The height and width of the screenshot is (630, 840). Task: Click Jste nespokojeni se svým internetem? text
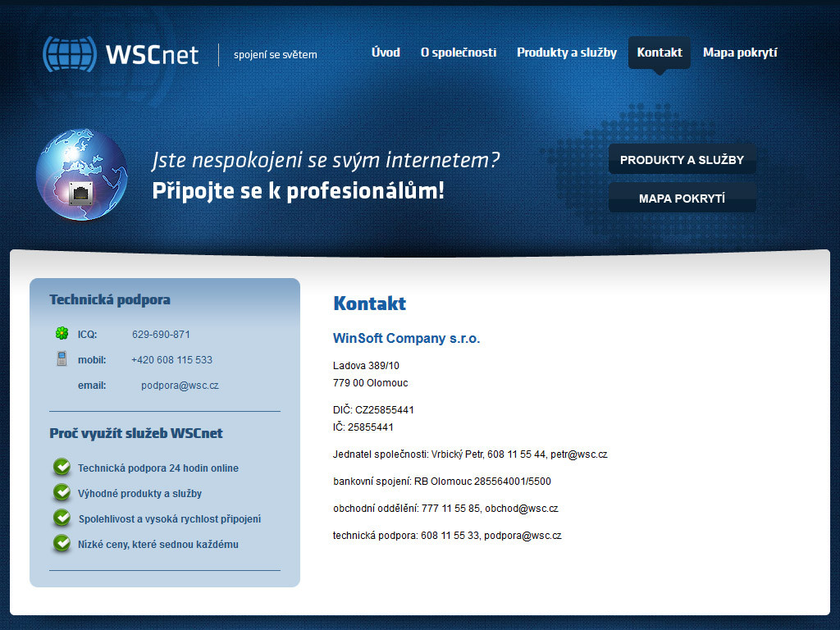tap(326, 160)
